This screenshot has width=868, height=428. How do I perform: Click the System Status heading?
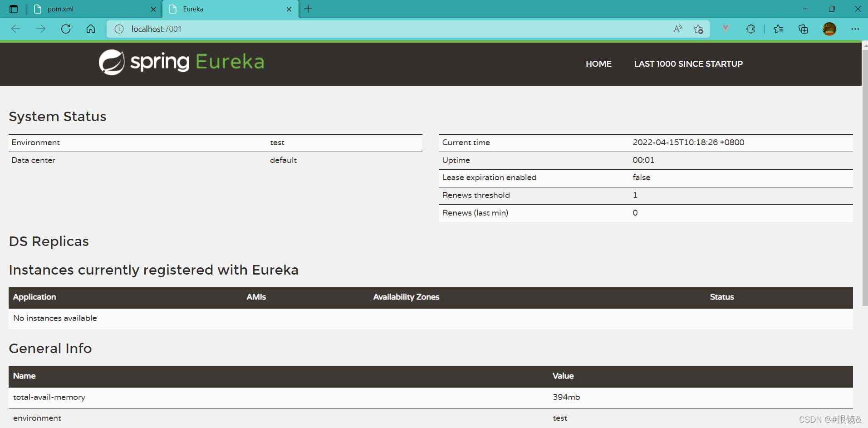pyautogui.click(x=58, y=117)
